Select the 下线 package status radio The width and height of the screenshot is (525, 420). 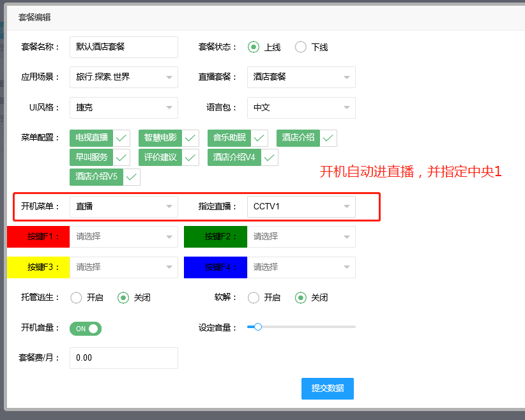point(301,47)
